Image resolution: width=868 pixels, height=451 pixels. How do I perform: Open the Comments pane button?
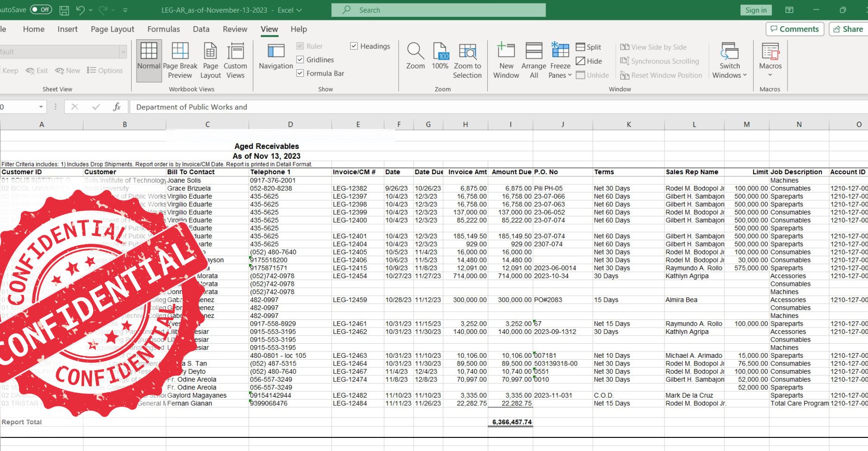(795, 29)
